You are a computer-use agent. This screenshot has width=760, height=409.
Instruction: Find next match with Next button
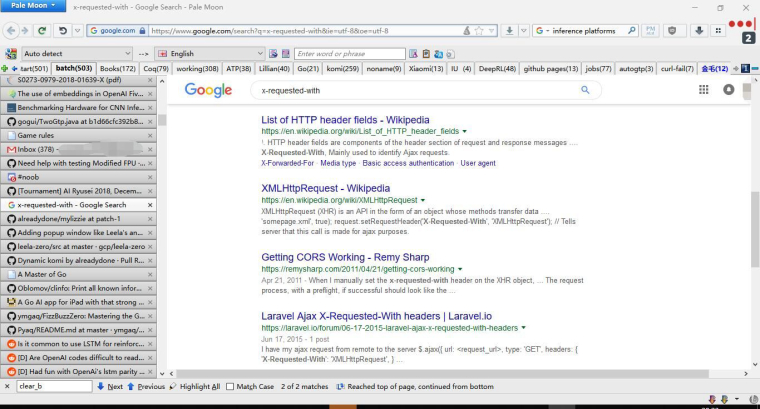pyautogui.click(x=110, y=386)
